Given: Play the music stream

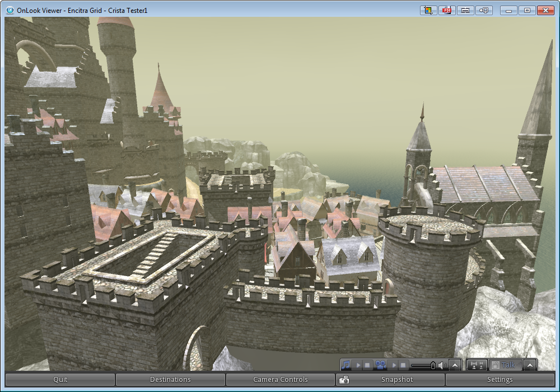Looking at the screenshot, I should (358, 365).
